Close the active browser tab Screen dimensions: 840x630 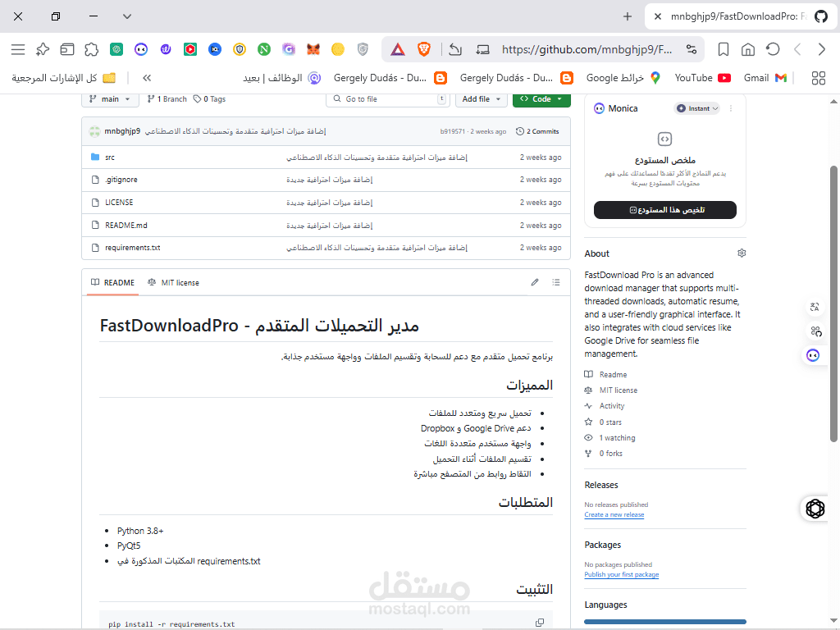[658, 16]
